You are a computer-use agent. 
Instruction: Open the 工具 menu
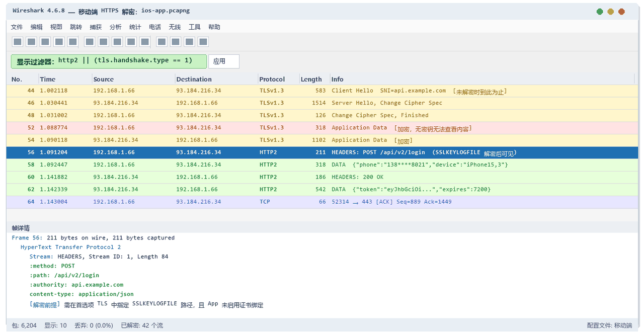(194, 27)
